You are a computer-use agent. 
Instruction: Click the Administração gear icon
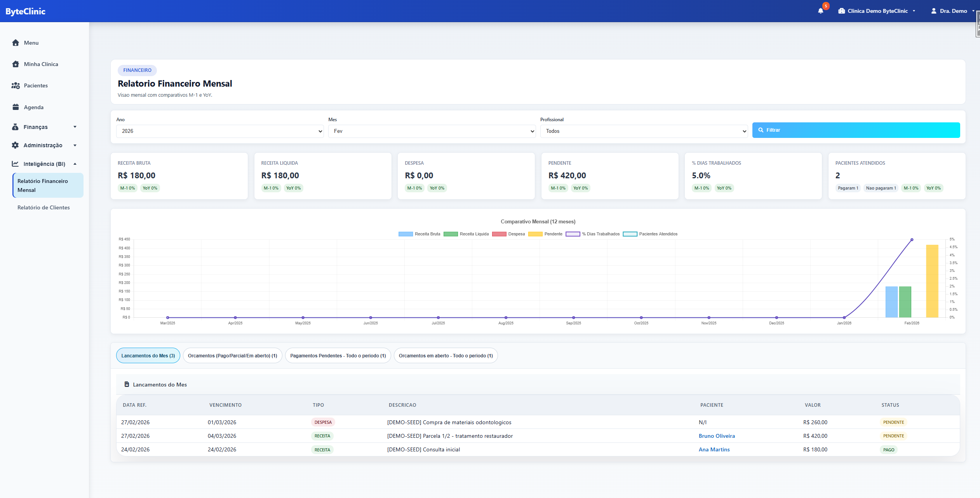click(16, 145)
